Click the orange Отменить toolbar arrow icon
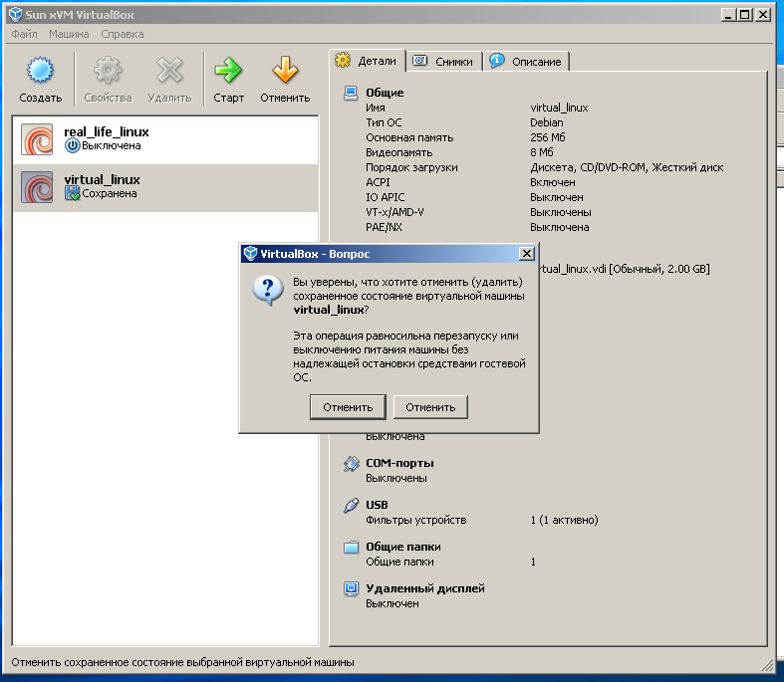 tap(285, 71)
